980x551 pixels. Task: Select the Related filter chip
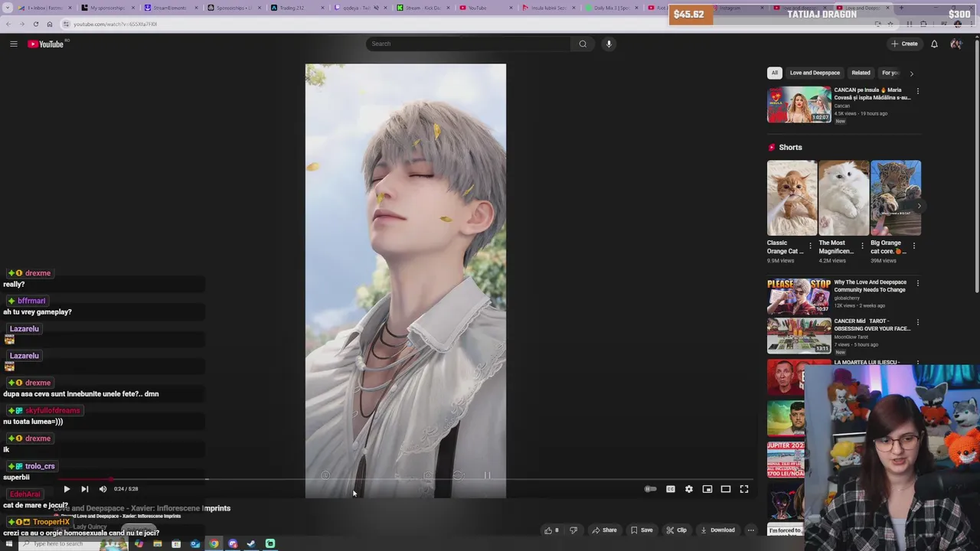coord(861,73)
